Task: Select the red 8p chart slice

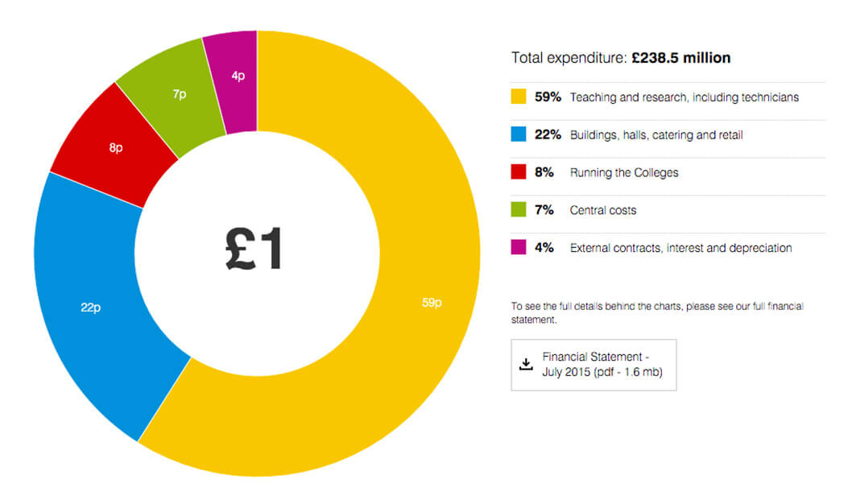Action: [x=116, y=149]
